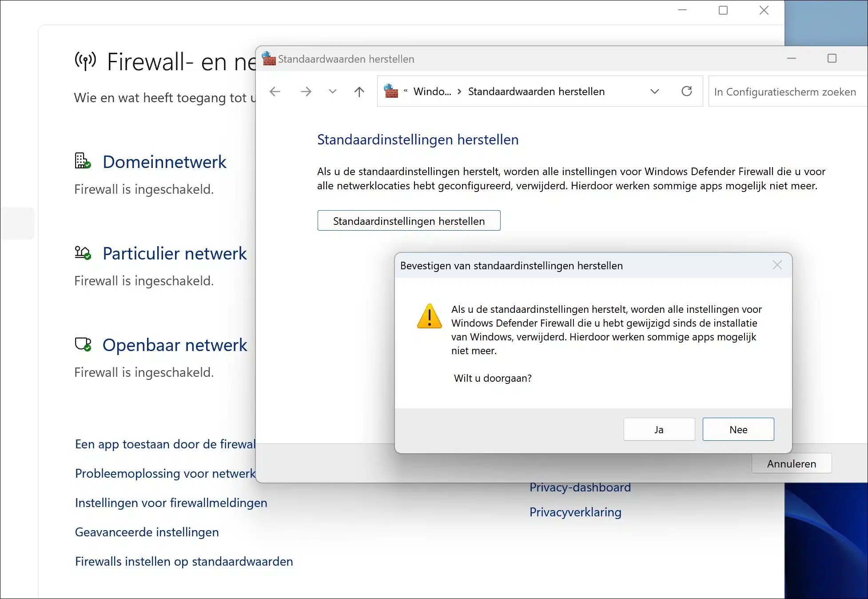868x599 pixels.
Task: Open the Privacyverklaring link
Action: coord(575,512)
